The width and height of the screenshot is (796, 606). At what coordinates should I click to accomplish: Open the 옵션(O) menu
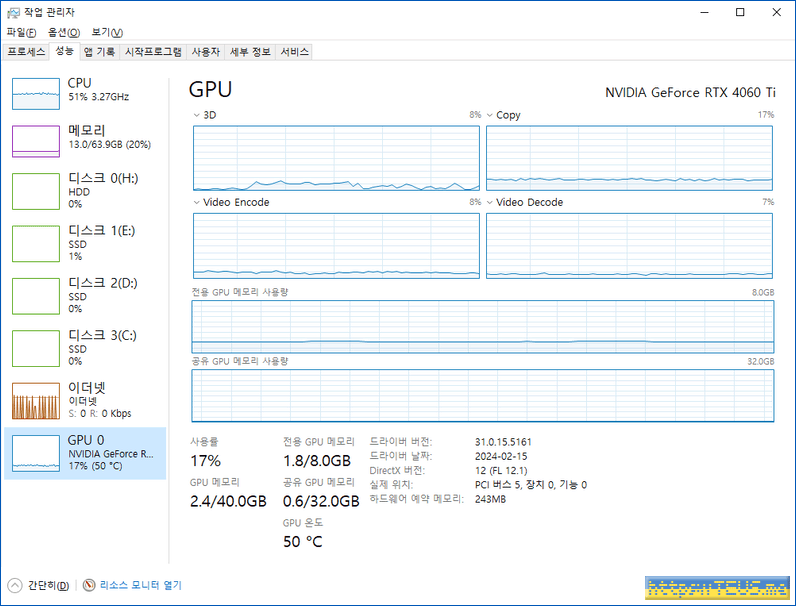tap(63, 32)
